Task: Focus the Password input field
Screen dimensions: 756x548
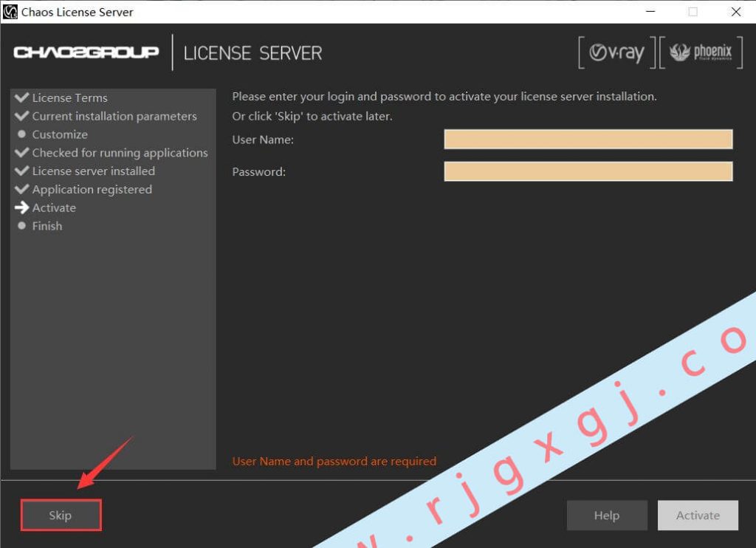Action: pos(588,171)
